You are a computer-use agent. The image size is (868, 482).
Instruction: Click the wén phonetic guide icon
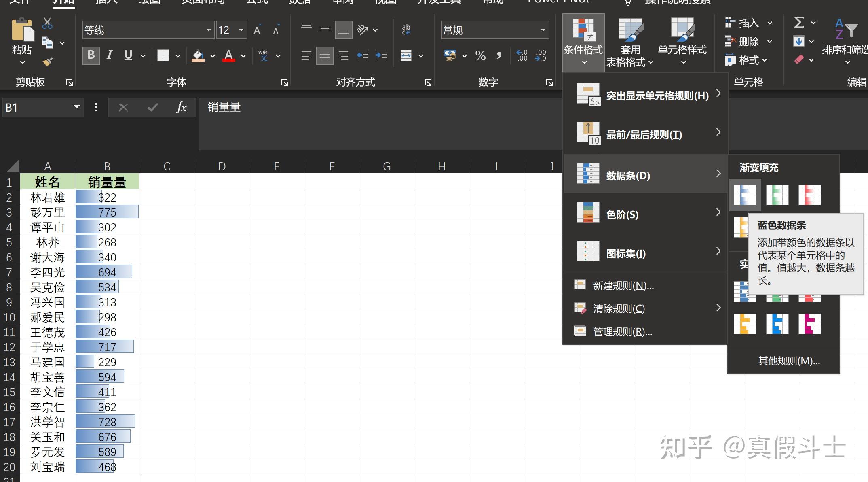point(264,55)
